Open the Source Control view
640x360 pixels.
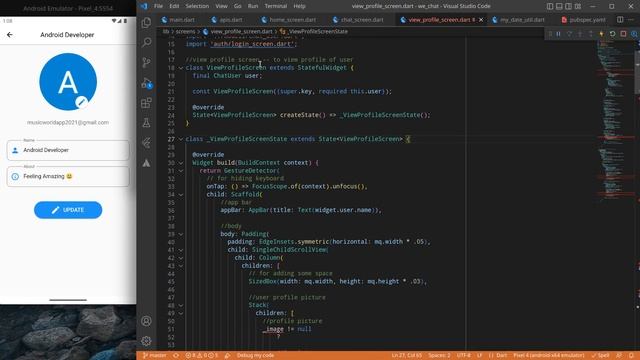click(146, 62)
